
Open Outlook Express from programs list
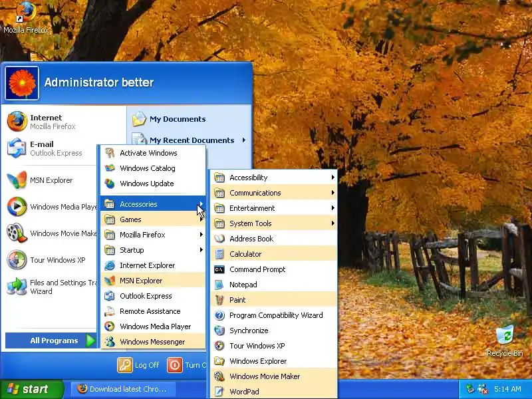pos(153,296)
